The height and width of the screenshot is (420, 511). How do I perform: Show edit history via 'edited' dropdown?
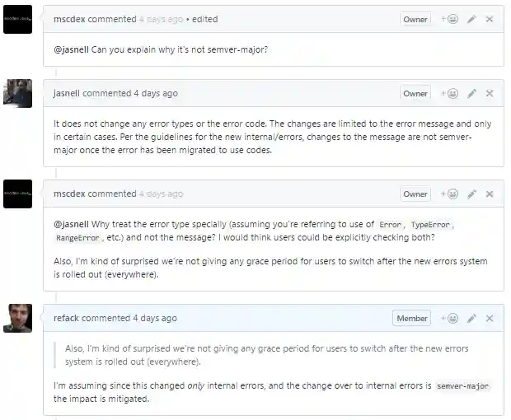point(204,19)
